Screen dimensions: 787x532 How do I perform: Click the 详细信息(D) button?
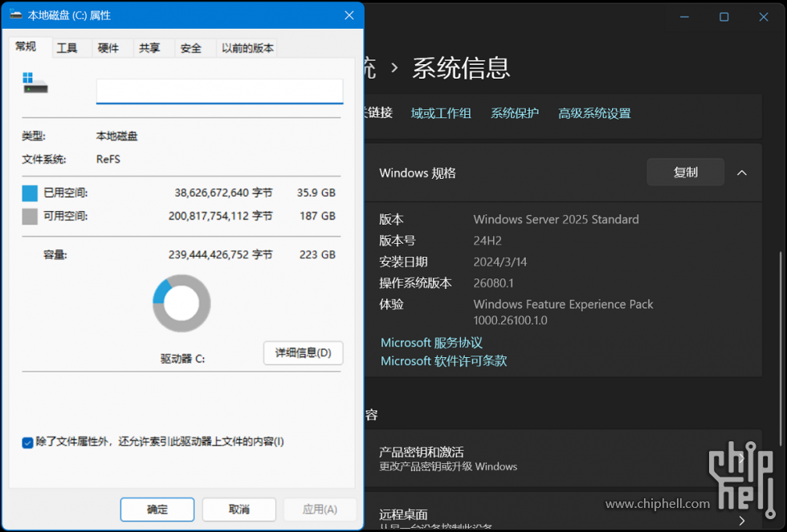[x=304, y=353]
